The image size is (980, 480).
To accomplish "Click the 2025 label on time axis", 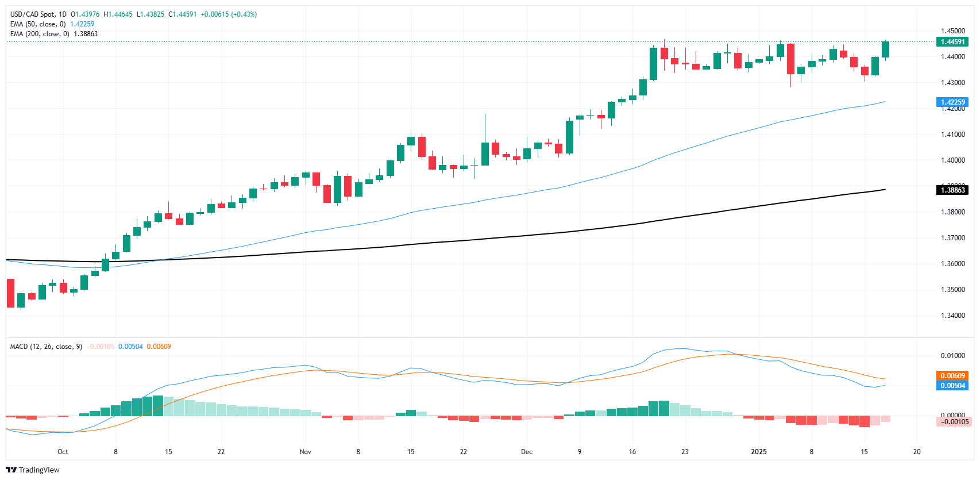I will [x=759, y=452].
